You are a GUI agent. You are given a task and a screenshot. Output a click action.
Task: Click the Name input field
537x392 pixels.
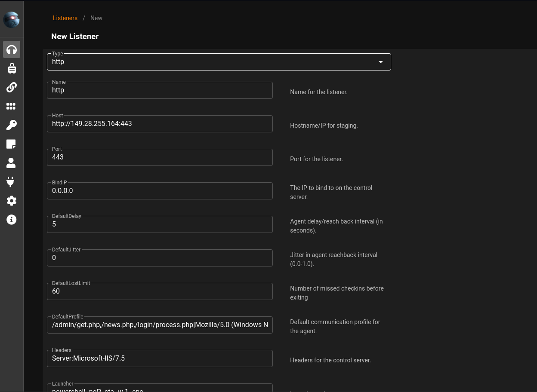point(160,90)
